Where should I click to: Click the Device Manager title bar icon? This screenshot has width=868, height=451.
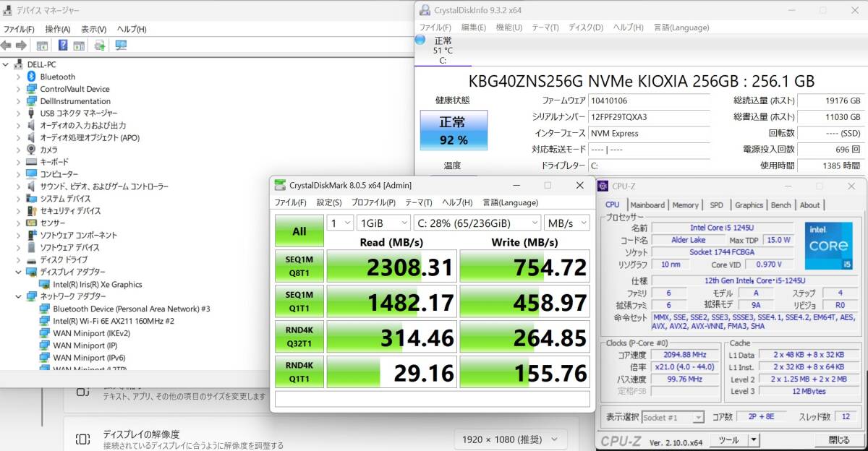(x=7, y=10)
